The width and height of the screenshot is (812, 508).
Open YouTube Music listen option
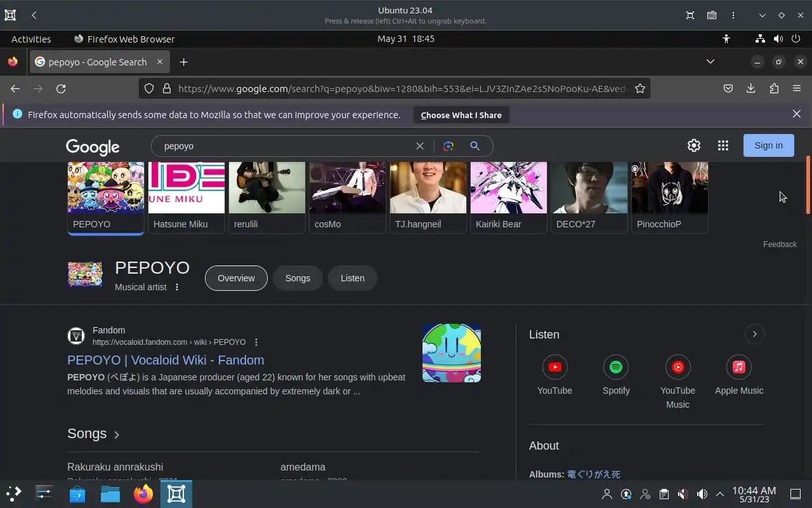tap(678, 382)
